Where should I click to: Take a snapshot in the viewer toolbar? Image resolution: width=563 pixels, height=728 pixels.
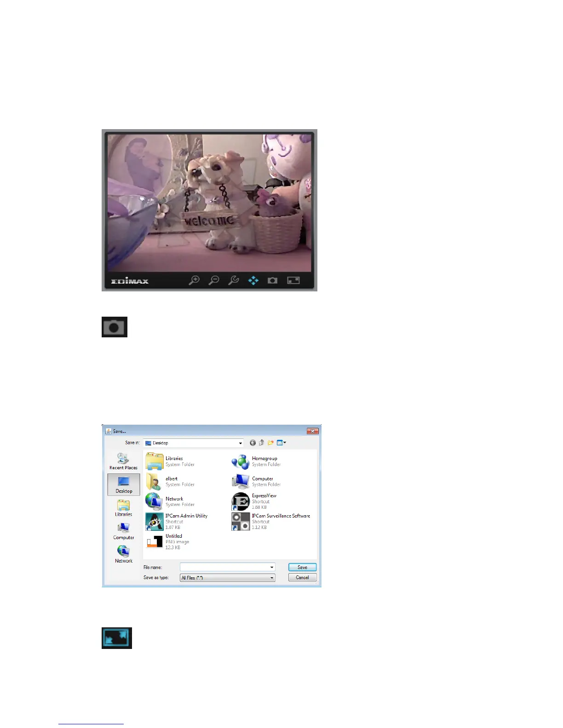click(272, 280)
